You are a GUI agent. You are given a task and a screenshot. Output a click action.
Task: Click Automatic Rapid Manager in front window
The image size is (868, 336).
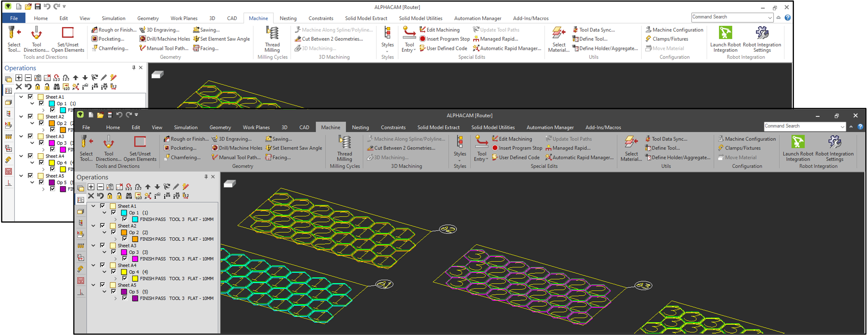click(580, 157)
